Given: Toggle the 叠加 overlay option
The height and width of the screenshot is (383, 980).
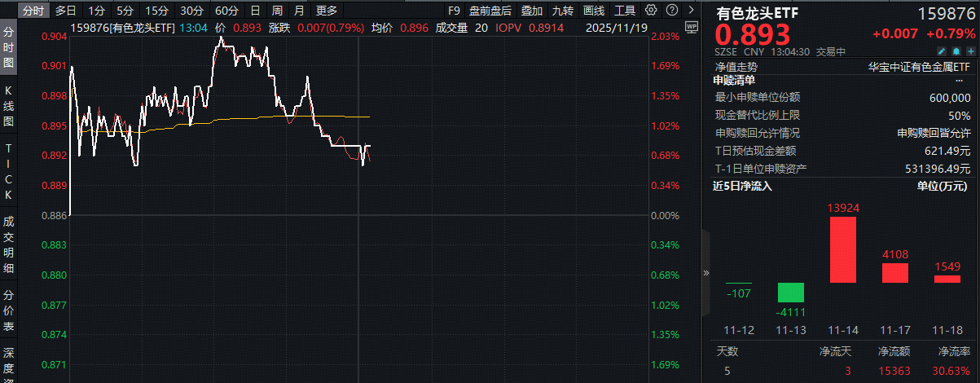Looking at the screenshot, I should (x=532, y=11).
